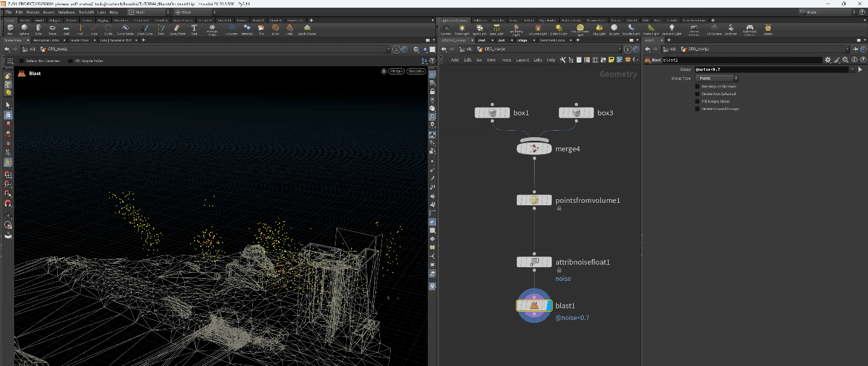Open the Group Type dropdown
The height and width of the screenshot is (366, 868).
717,78
